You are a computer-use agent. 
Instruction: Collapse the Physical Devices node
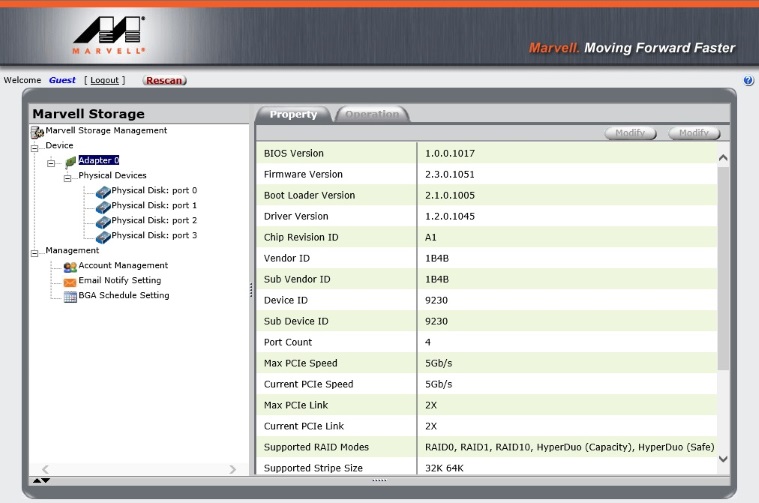click(x=67, y=178)
